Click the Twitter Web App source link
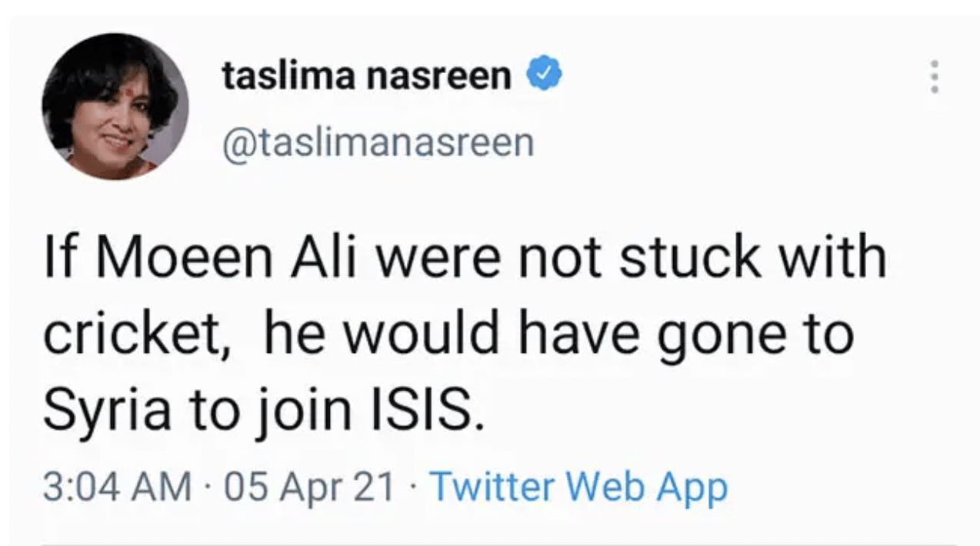 (x=578, y=486)
